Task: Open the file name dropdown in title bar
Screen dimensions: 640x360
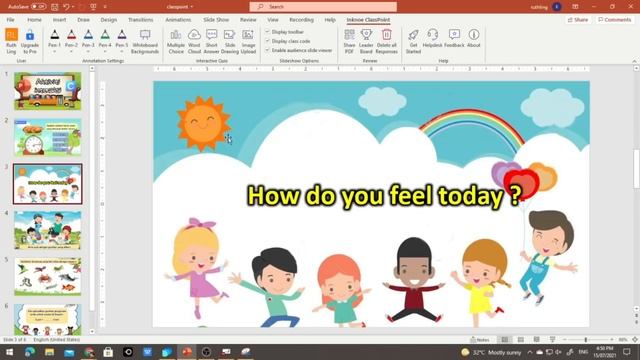Action: pyautogui.click(x=192, y=7)
